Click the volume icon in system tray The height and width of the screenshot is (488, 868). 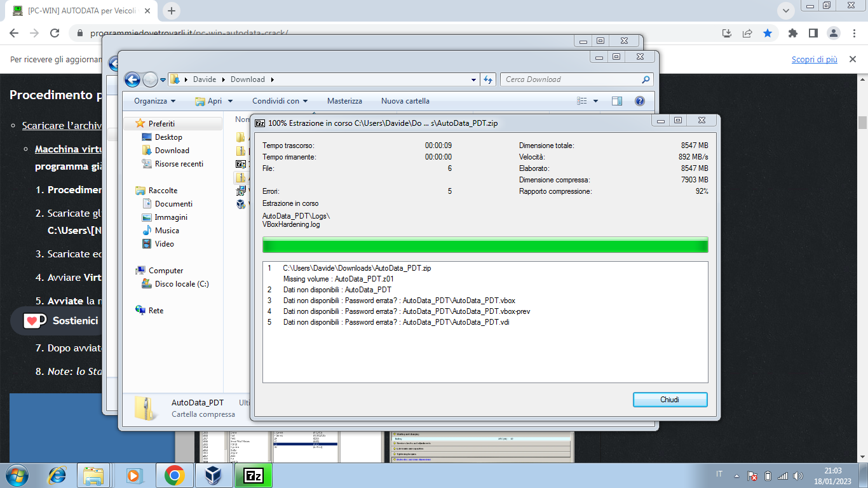(x=799, y=476)
